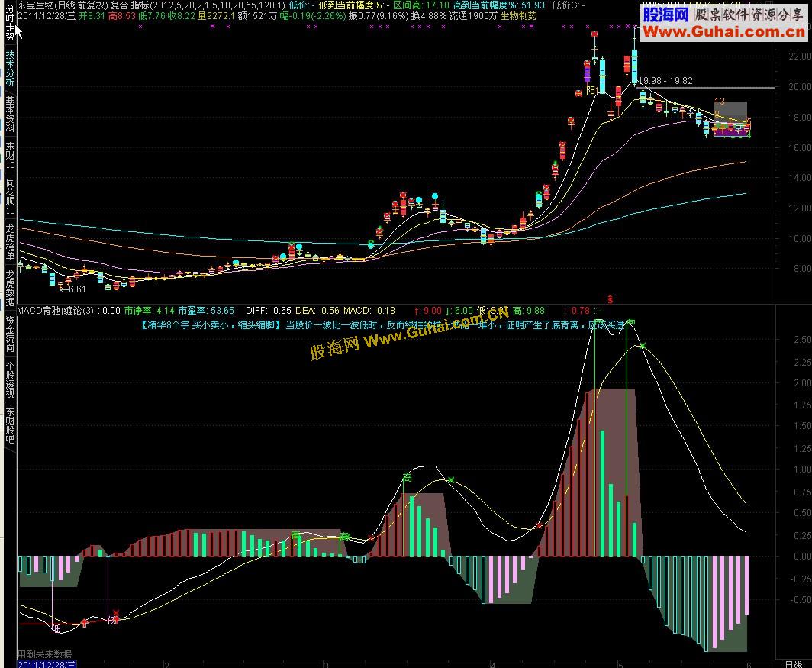Screen dimensions: 812x668
Task: Click the month 5 marker on the time axis
Action: point(620,664)
